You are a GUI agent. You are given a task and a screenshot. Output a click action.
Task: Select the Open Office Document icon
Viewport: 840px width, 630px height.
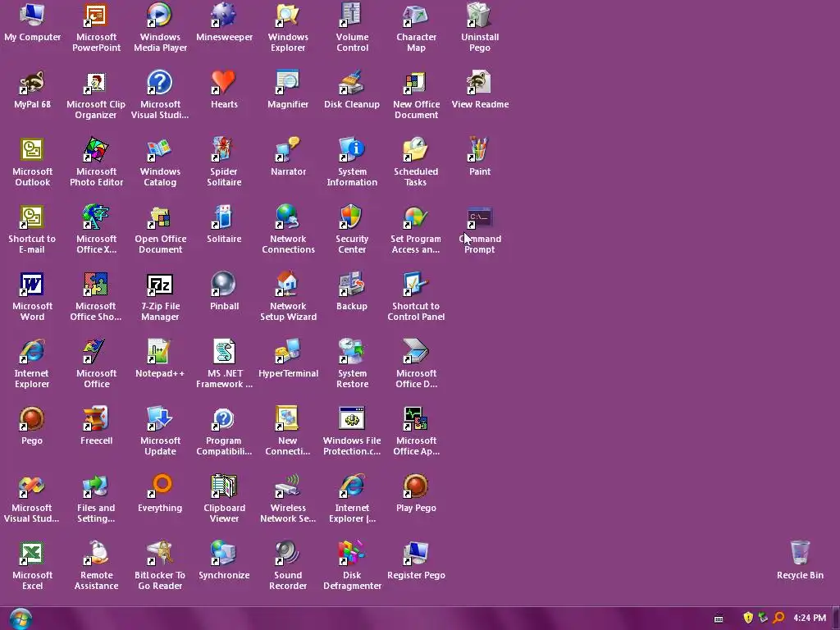160,217
